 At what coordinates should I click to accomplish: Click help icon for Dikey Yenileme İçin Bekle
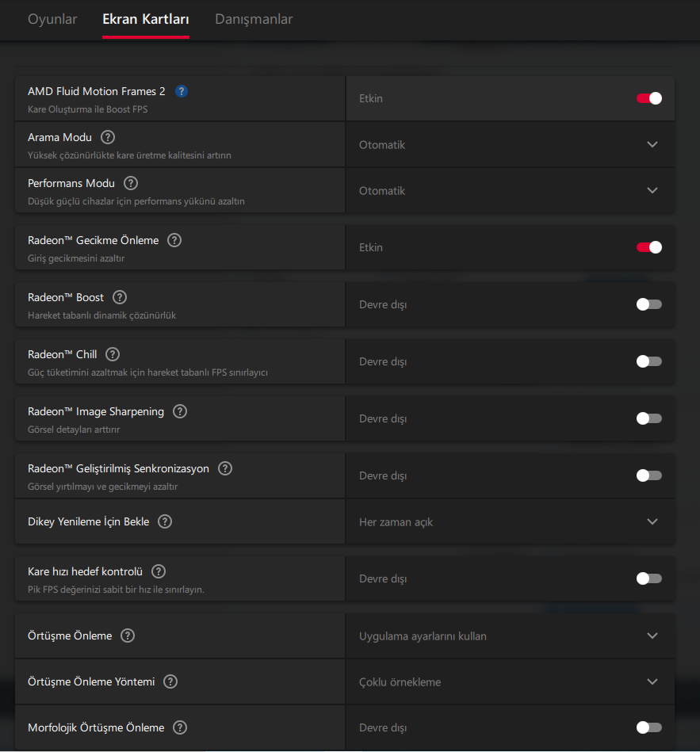(x=165, y=521)
